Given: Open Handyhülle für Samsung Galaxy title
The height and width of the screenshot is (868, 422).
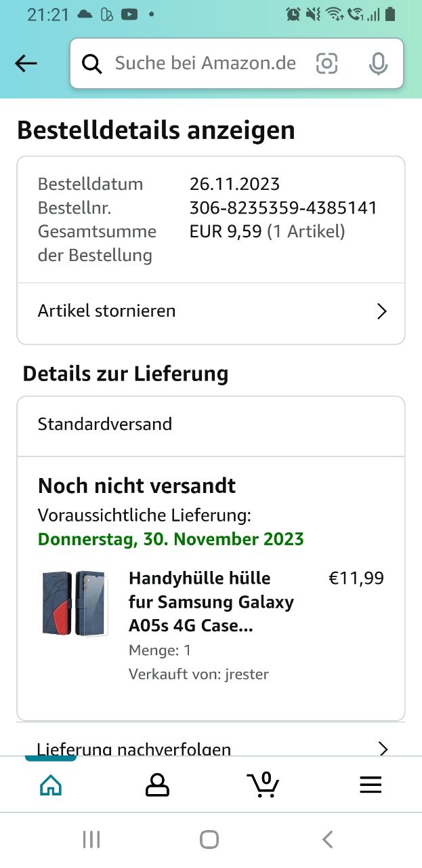Looking at the screenshot, I should 211,602.
